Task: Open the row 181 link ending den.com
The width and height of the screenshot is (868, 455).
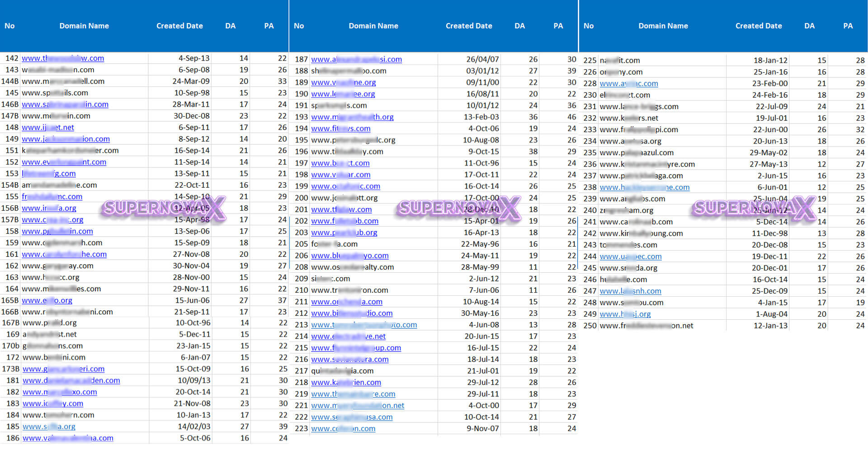Action: click(71, 381)
